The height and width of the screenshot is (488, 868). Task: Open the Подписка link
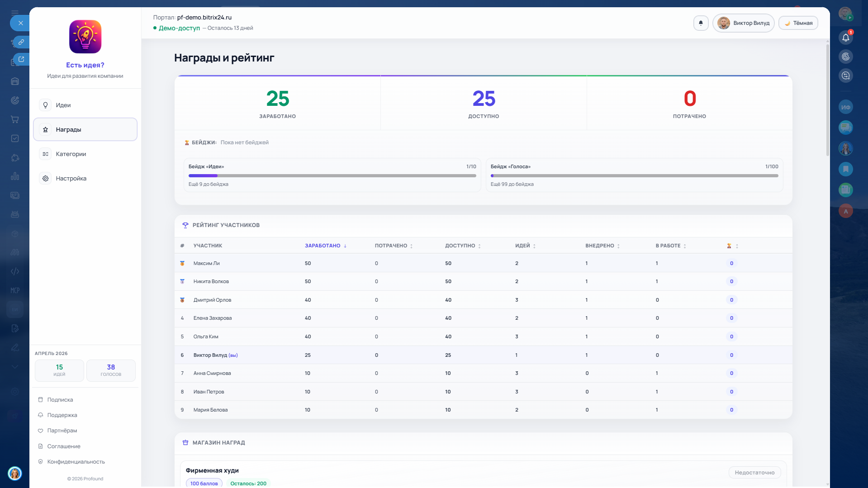60,400
